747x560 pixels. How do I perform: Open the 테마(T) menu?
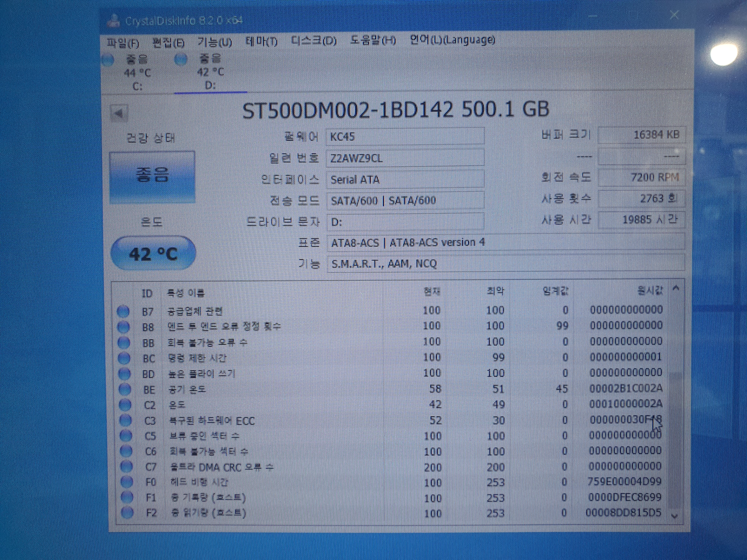[261, 41]
